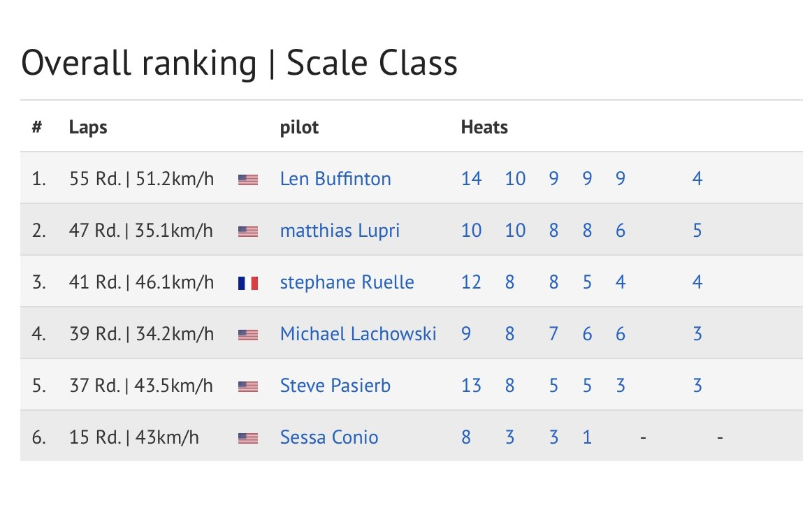Open Sessa Conio's pilot page
The width and height of the screenshot is (812, 524).
pyautogui.click(x=329, y=437)
